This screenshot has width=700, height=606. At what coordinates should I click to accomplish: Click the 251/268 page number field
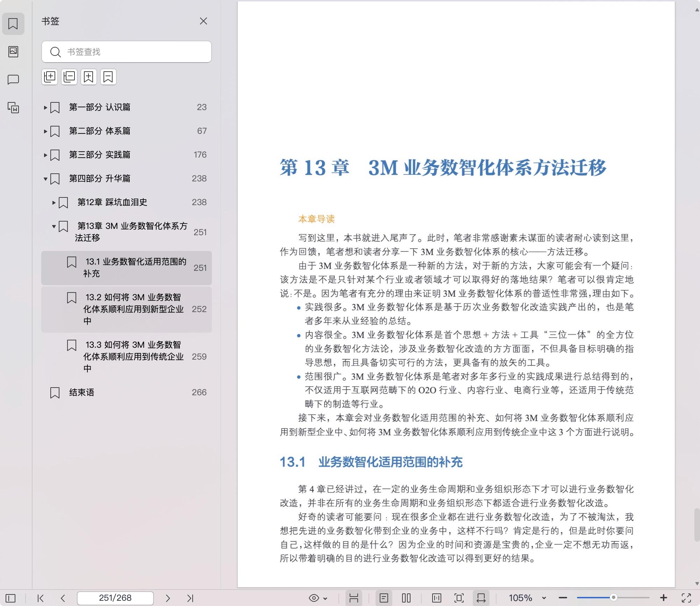pos(115,598)
